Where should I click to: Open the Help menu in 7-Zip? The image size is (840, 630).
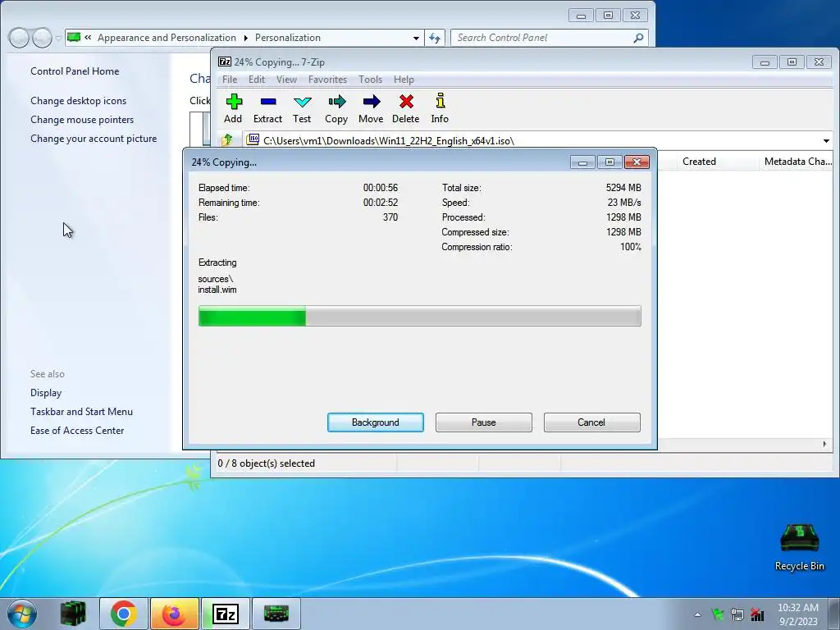point(404,80)
